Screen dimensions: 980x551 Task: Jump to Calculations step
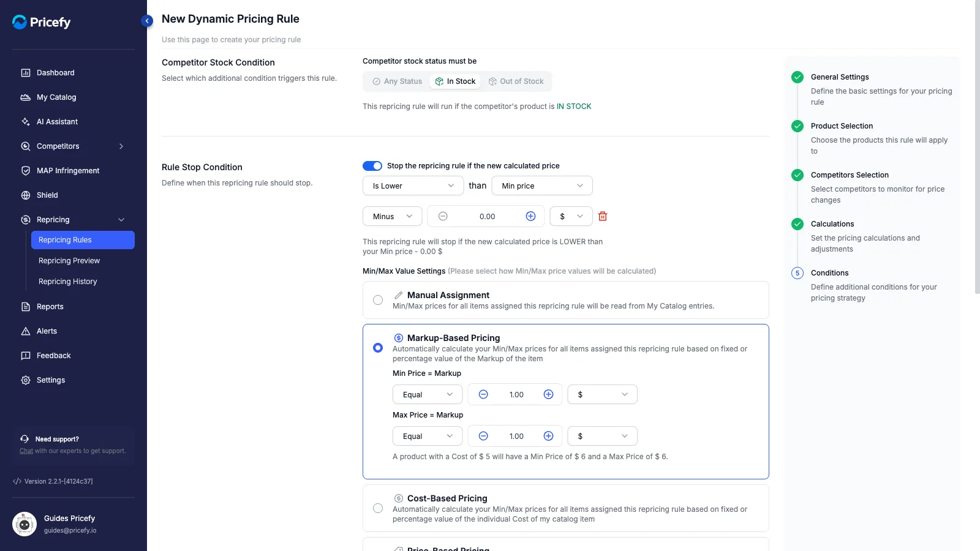tap(832, 224)
